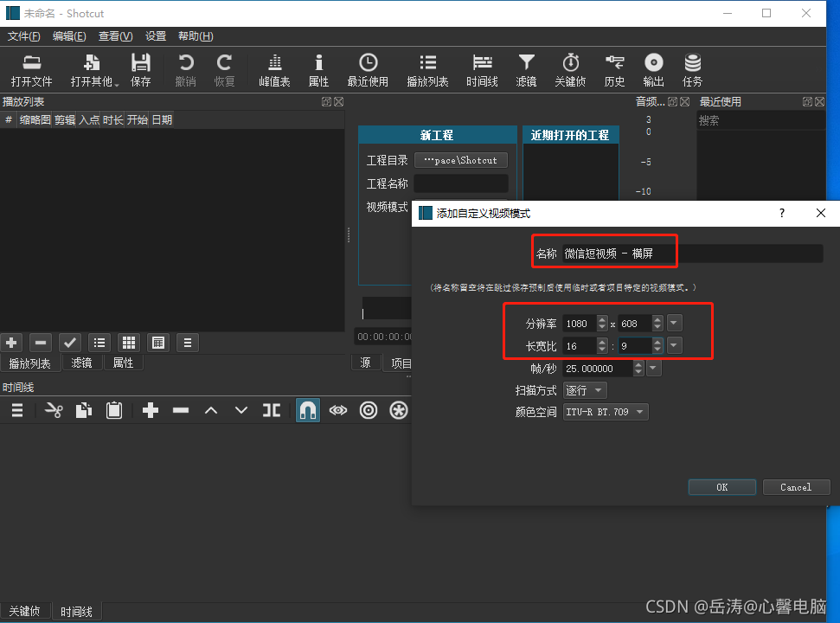Open the Properties (属性) toolbar icon

click(318, 70)
